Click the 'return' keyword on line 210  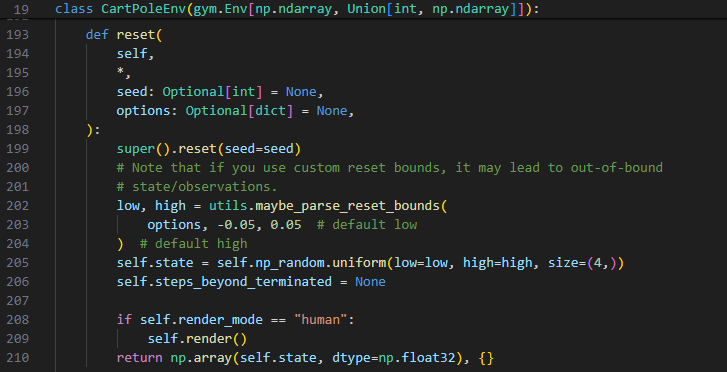[140, 358]
